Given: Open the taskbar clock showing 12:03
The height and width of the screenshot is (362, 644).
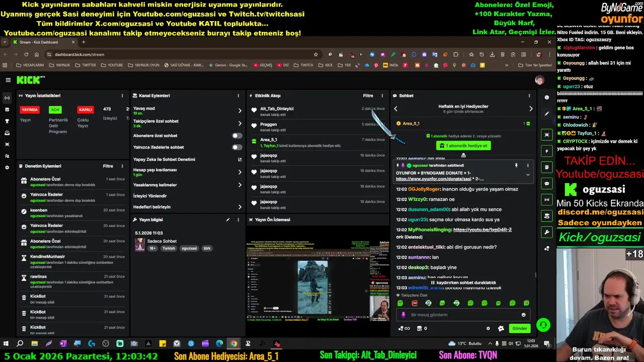Looking at the screenshot, I should coord(531,343).
